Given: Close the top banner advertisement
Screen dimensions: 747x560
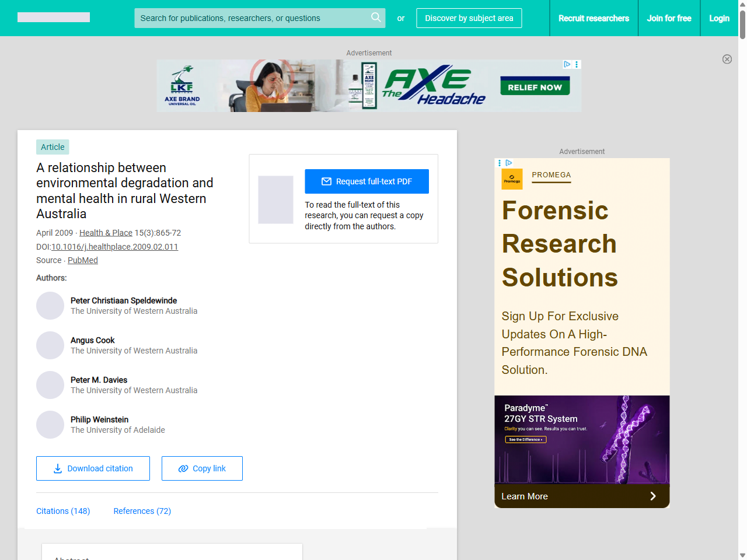Looking at the screenshot, I should click(x=727, y=59).
